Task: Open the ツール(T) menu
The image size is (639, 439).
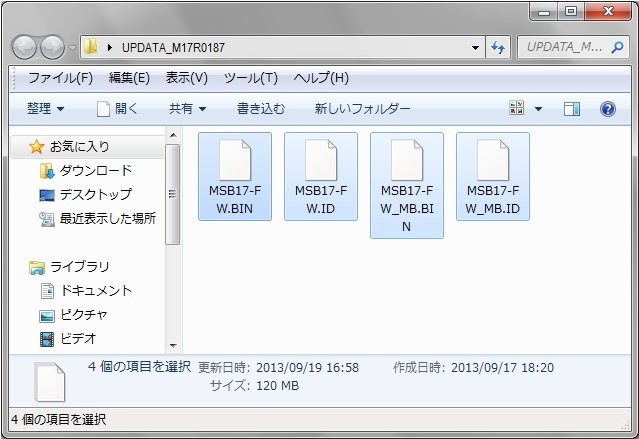Action: click(250, 78)
